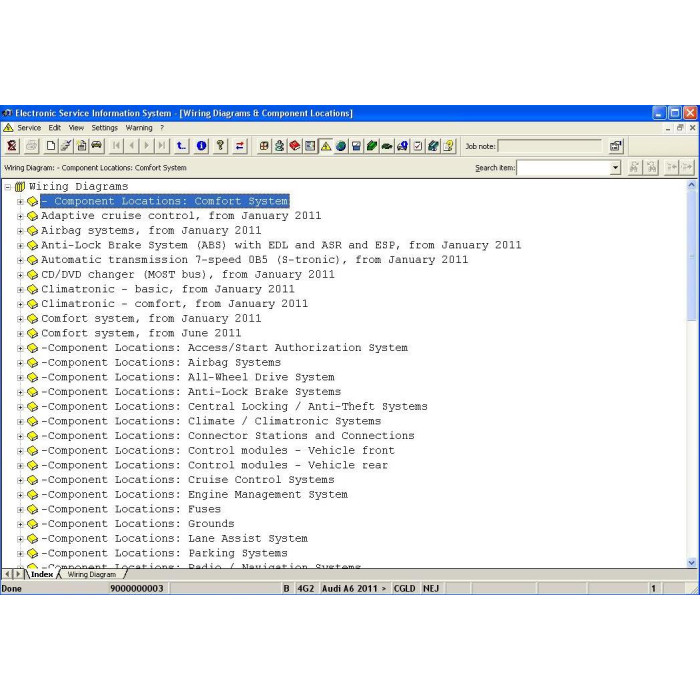700x700 pixels.
Task: Select Component Locations: Parking Systems
Action: pyautogui.click(x=164, y=554)
